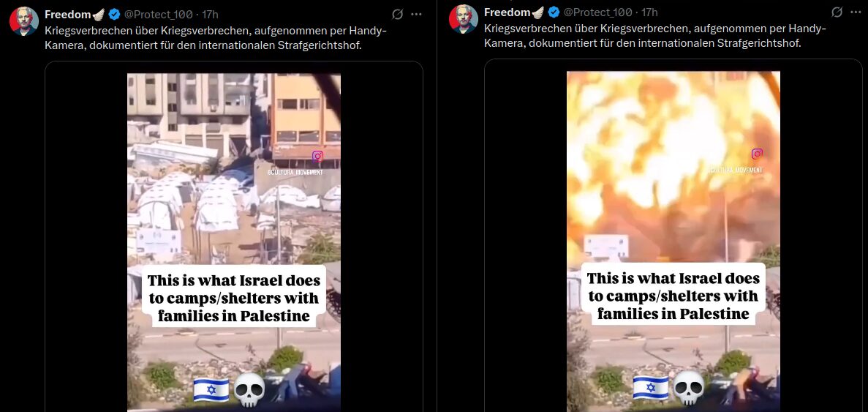Play the right video showing the explosion
Viewport: 868px width, 412px height.
(673, 241)
